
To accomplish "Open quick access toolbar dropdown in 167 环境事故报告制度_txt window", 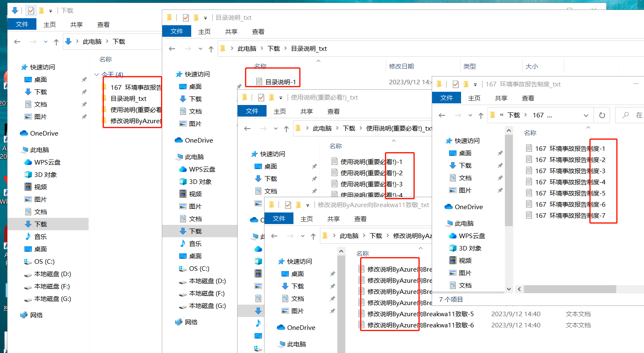I will (x=475, y=84).
